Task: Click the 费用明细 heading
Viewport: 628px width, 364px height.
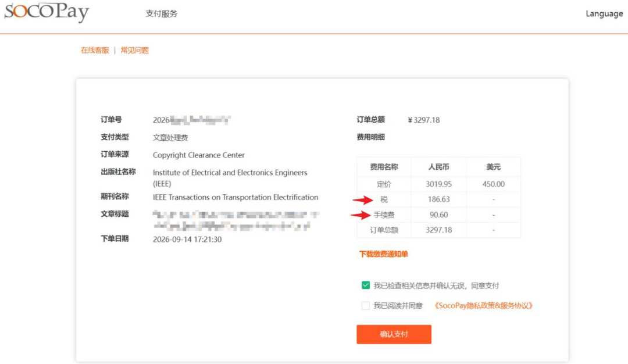Action: coord(370,137)
